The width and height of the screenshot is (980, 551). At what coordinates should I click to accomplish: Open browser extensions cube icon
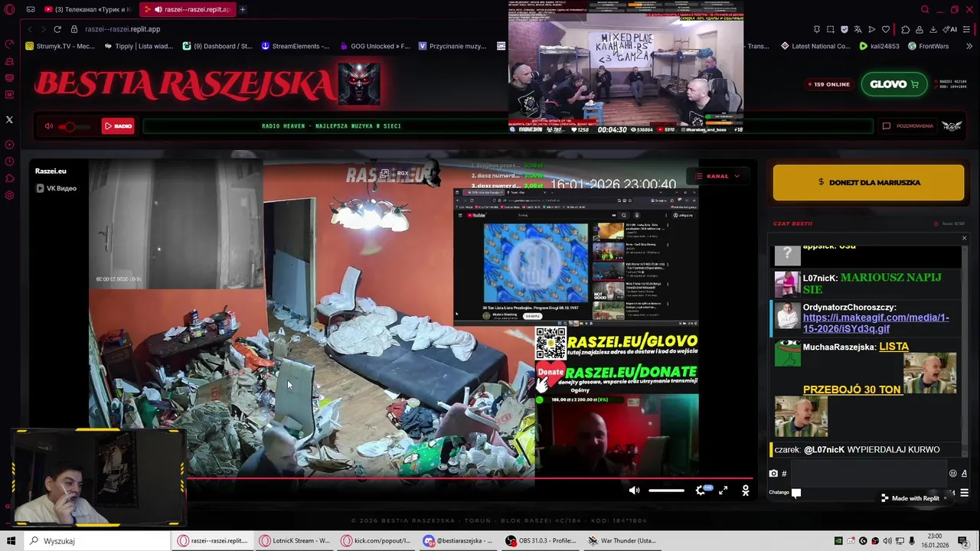pos(906,29)
